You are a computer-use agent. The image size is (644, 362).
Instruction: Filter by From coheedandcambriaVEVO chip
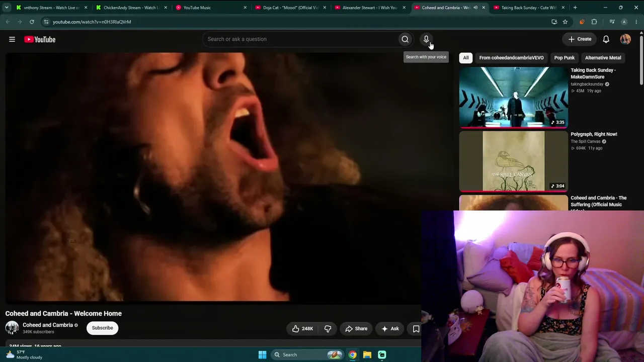tap(511, 58)
